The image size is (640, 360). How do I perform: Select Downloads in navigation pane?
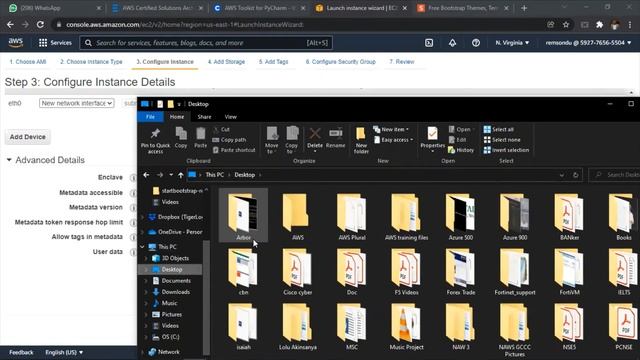click(176, 292)
